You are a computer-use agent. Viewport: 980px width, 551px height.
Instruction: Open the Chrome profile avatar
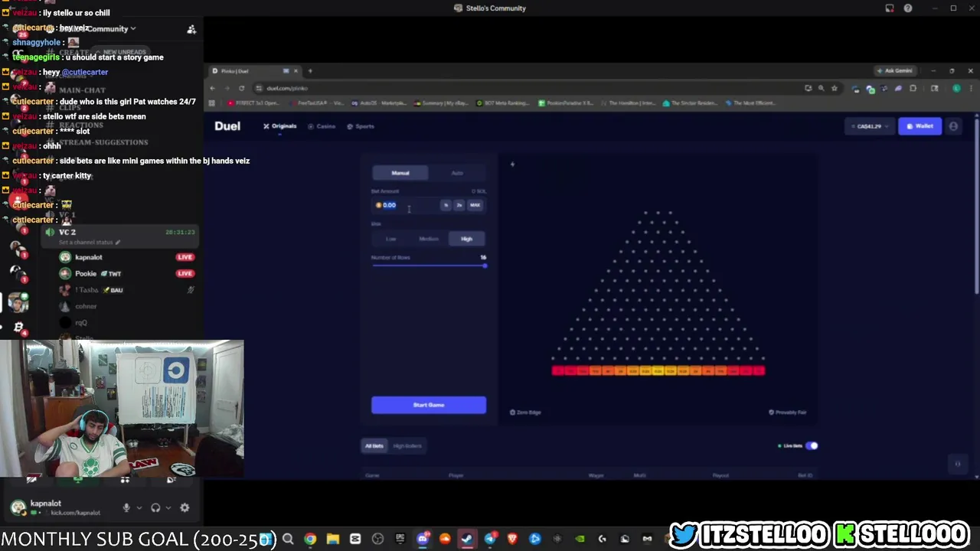pos(956,88)
